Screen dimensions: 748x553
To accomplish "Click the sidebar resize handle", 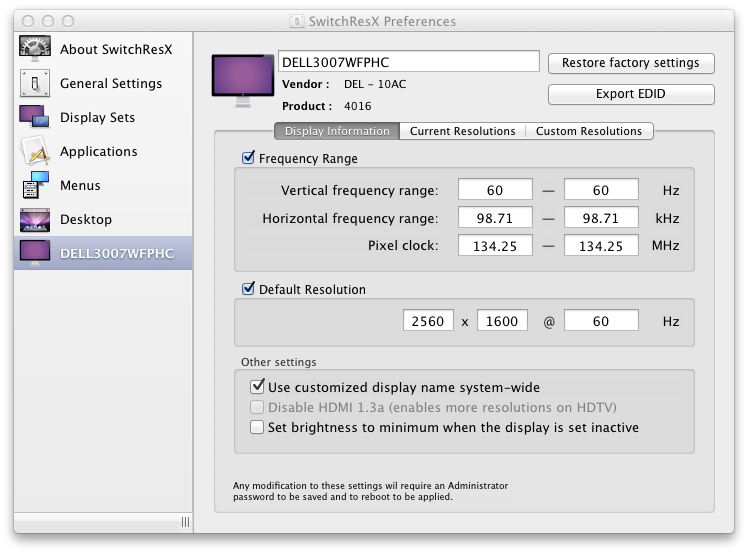I will click(186, 522).
